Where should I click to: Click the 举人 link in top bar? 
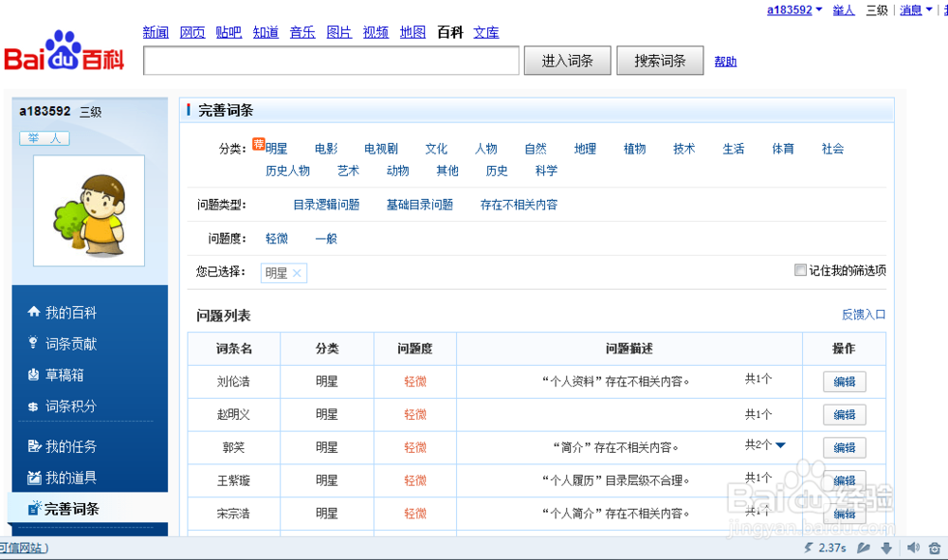pyautogui.click(x=844, y=9)
